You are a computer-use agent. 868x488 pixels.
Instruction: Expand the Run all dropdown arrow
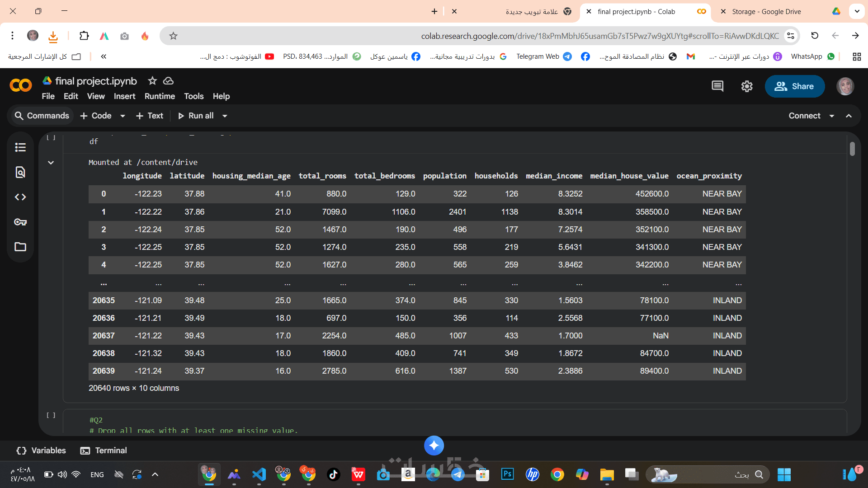coord(225,116)
